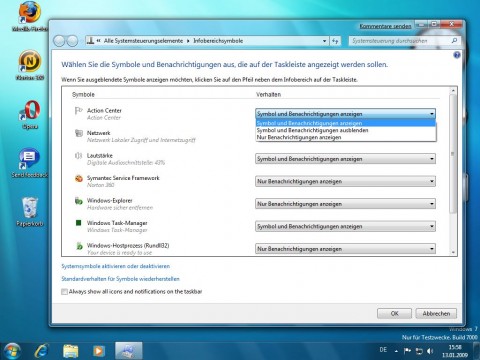480x360 pixels.
Task: Click the DE language indicator
Action: point(383,350)
